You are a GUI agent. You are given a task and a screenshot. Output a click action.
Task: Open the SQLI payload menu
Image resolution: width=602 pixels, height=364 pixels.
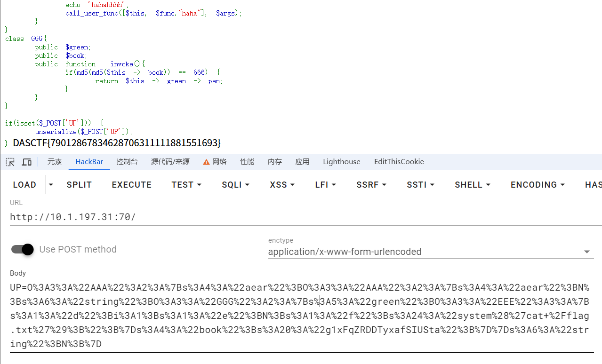pyautogui.click(x=235, y=185)
